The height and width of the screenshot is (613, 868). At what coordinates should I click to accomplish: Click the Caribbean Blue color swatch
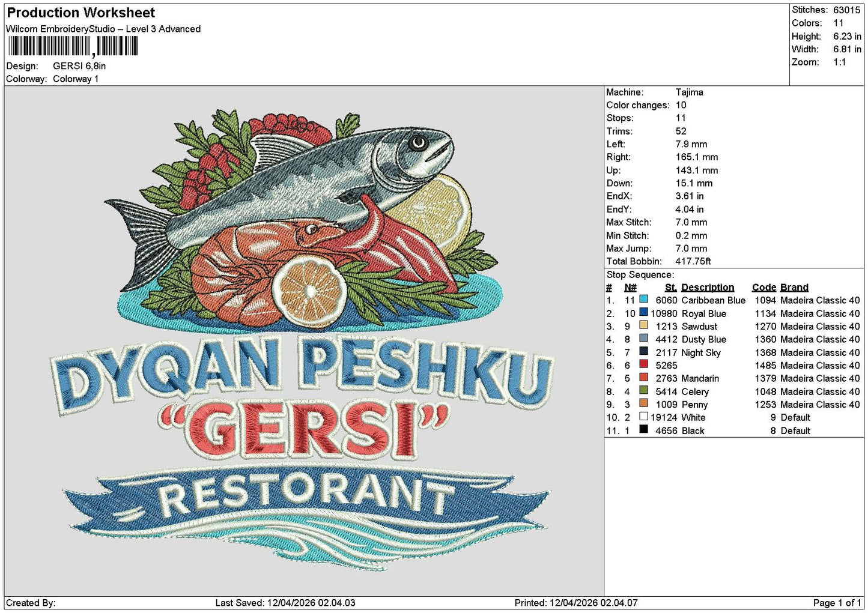[644, 300]
